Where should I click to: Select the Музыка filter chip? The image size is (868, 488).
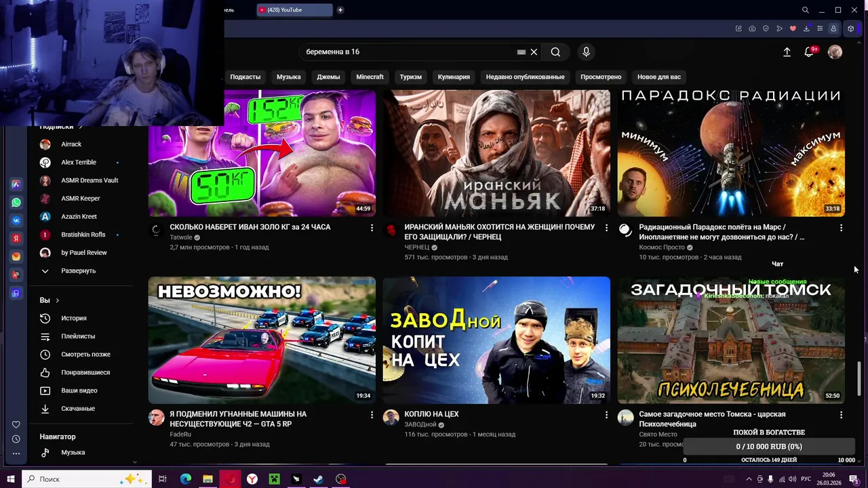pos(288,77)
